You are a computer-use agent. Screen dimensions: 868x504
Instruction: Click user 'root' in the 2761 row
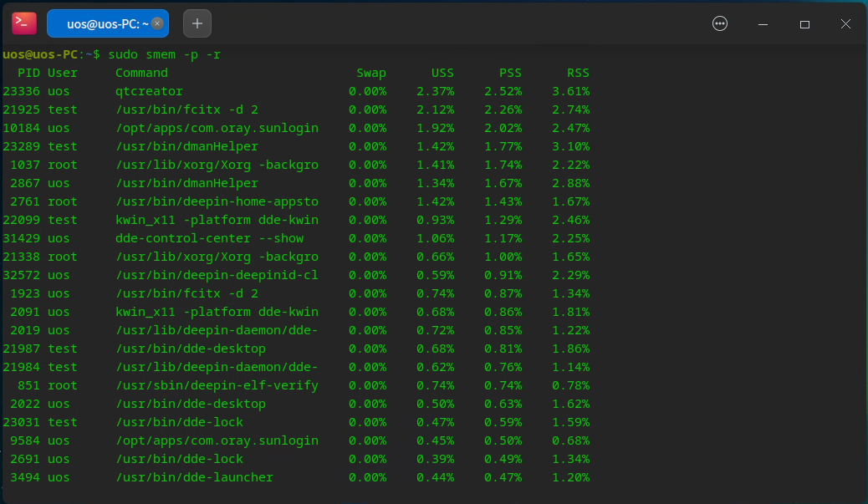[62, 201]
